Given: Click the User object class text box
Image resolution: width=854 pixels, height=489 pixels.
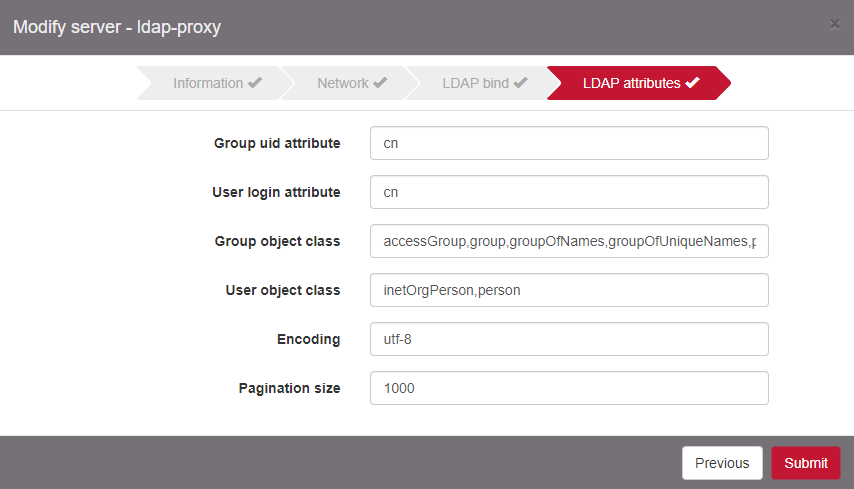Looking at the screenshot, I should point(568,290).
